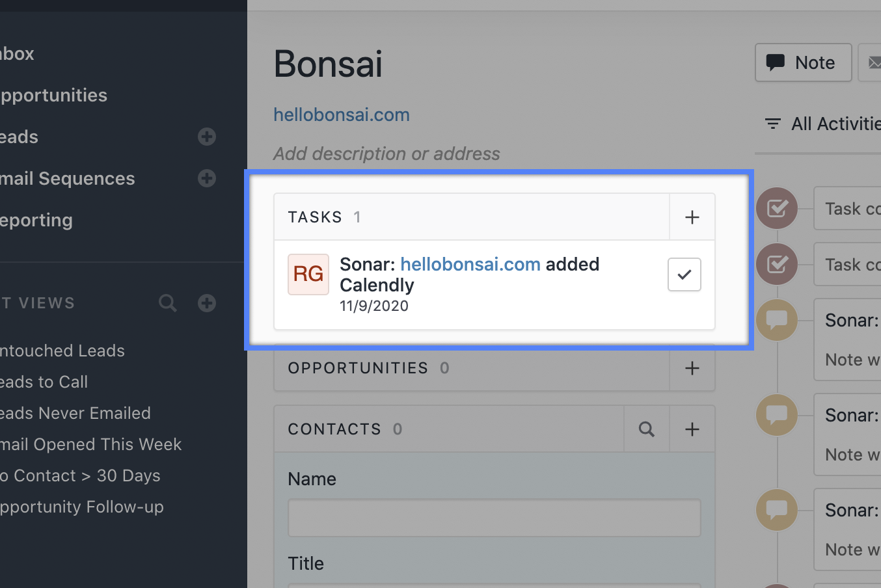Open Email Sequences in sidebar
881x588 pixels.
coord(68,178)
